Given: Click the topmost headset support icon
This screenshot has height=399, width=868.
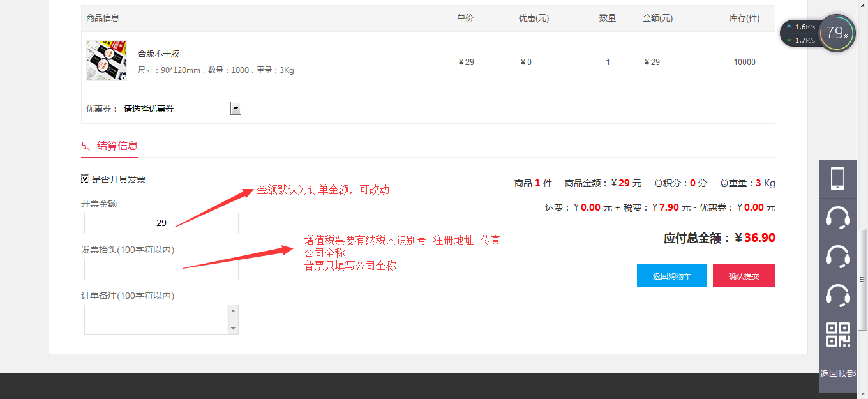Looking at the screenshot, I should click(837, 218).
